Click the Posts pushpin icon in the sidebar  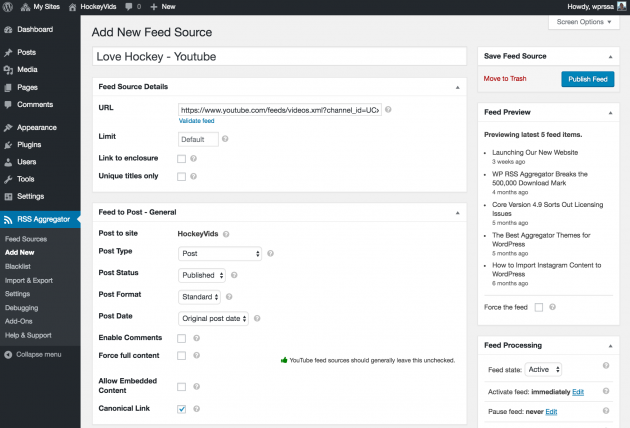coord(8,53)
